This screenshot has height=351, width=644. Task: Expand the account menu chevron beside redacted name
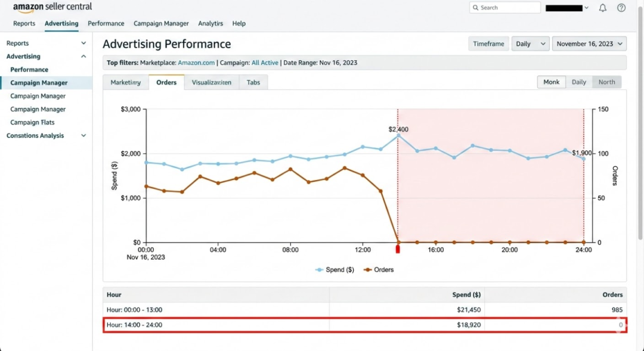(x=587, y=8)
